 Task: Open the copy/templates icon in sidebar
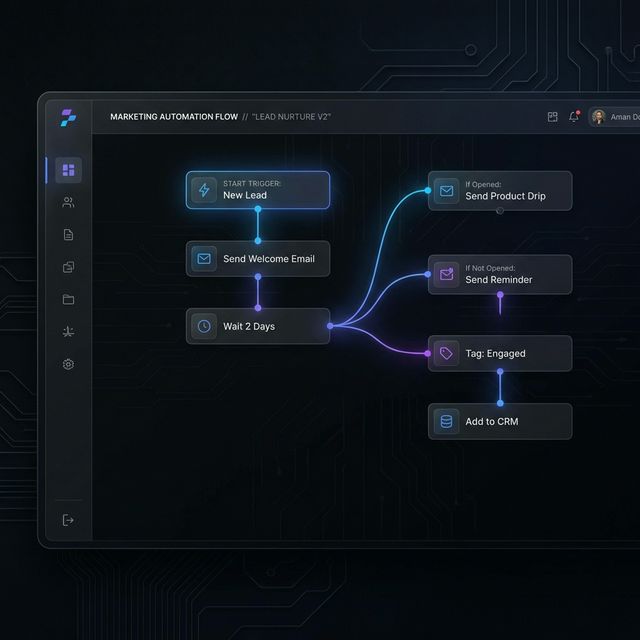click(x=68, y=267)
